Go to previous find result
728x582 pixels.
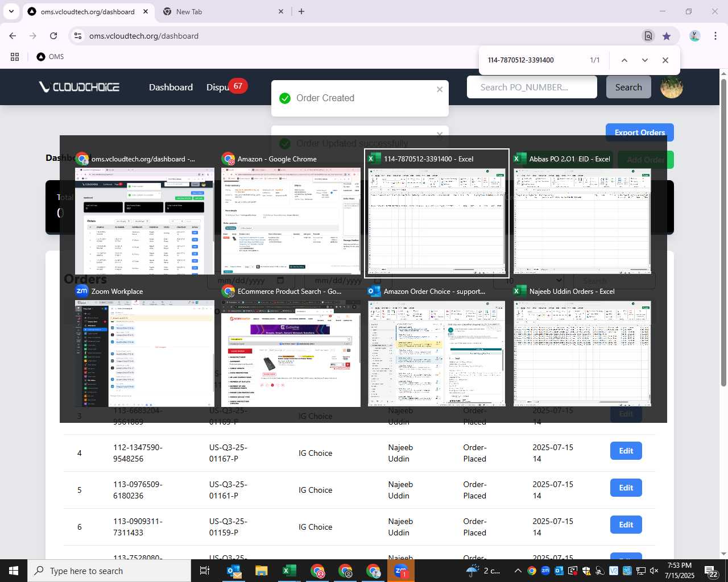624,60
